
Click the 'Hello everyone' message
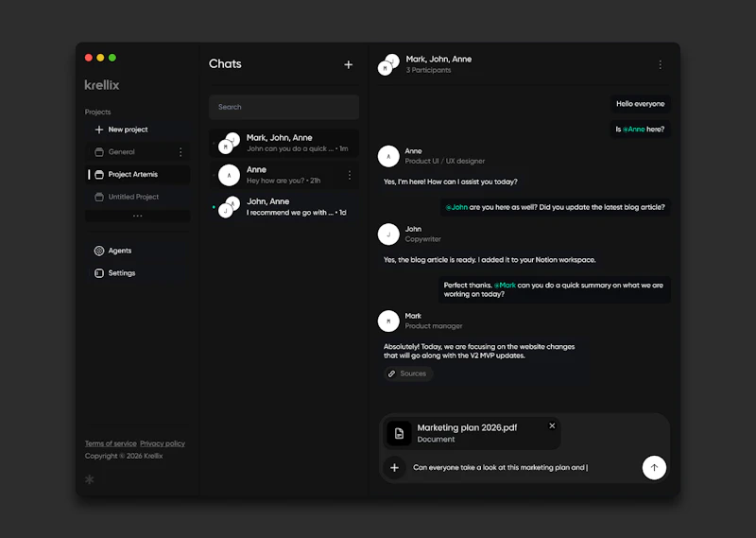point(640,104)
